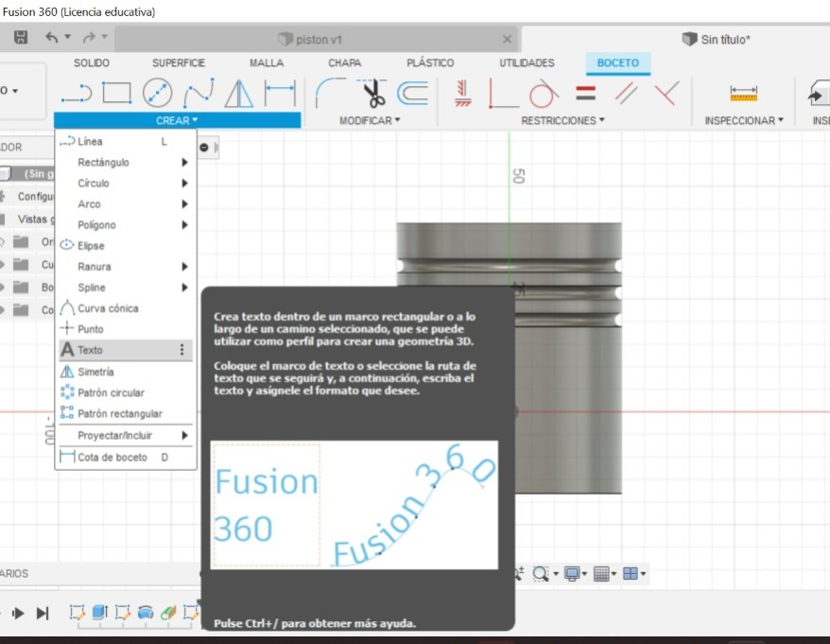The height and width of the screenshot is (644, 830).
Task: Expand the RESTRICCIONES dropdown
Action: pos(562,121)
